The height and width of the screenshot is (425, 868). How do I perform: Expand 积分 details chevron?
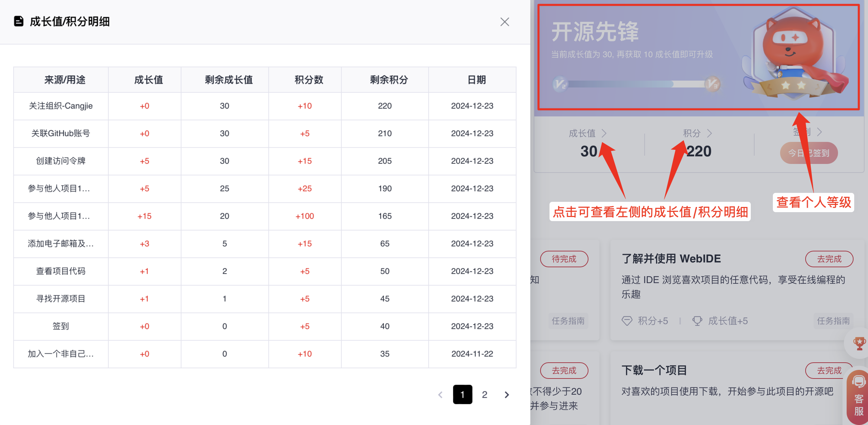(709, 133)
